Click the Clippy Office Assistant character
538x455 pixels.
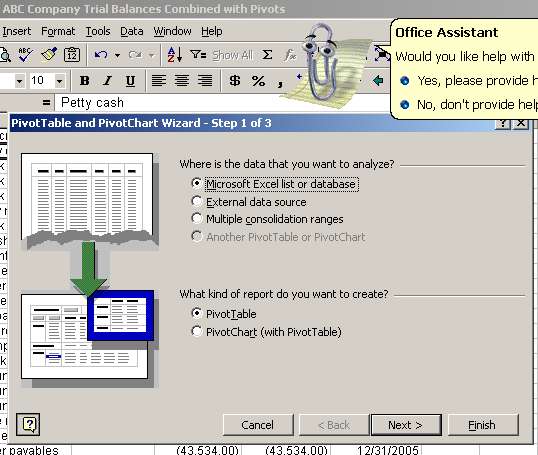[322, 62]
